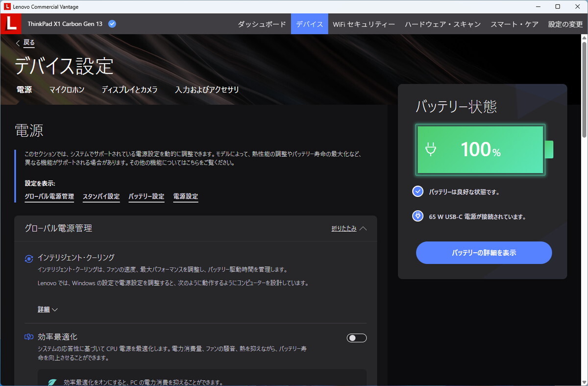
Task: Click the 設定を表示: label
Action: click(40, 183)
